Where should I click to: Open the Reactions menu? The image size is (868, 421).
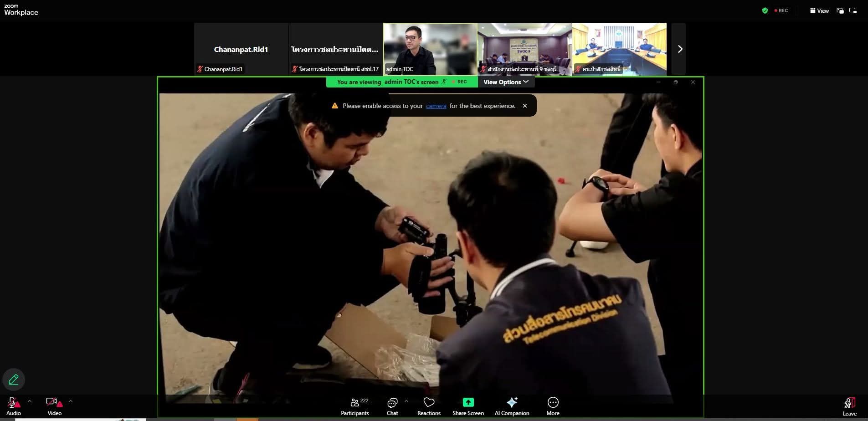click(x=429, y=406)
